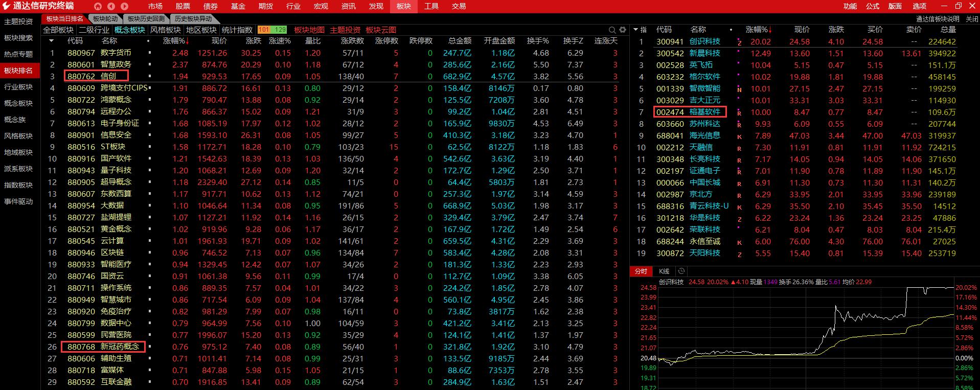Open 概念族 in the left sidebar
This screenshot has height=390, width=980.
coord(15,120)
